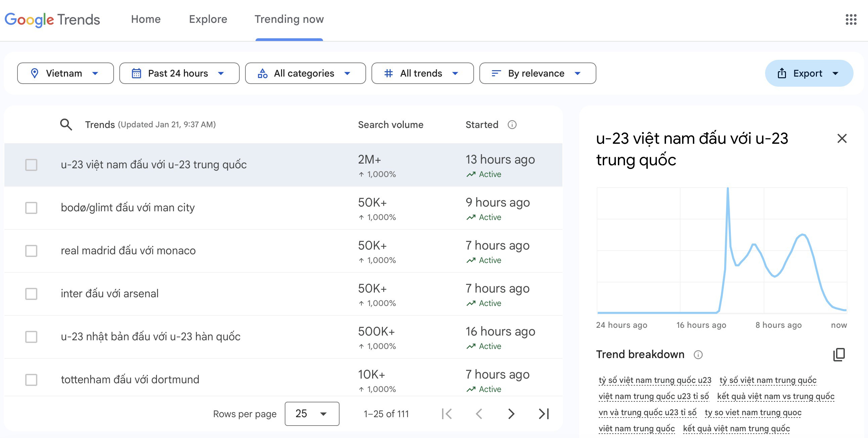868x438 pixels.
Task: Expand the Rows per page dropdown
Action: [311, 414]
